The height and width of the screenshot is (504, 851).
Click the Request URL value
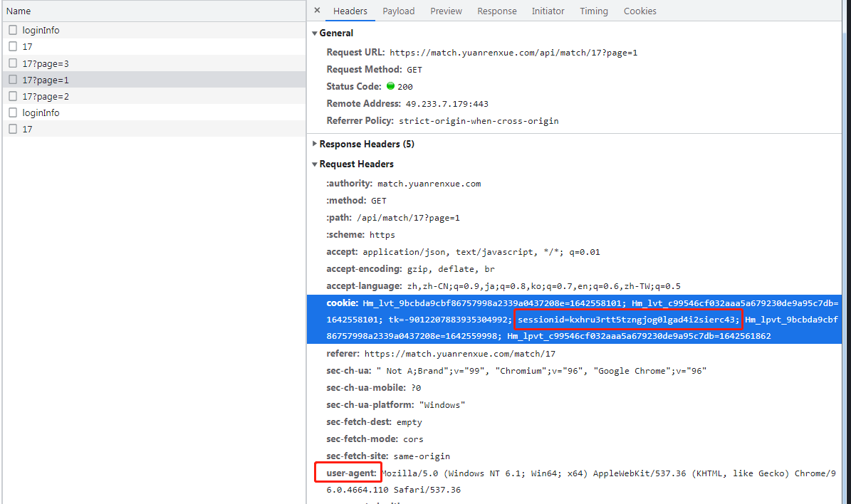pos(513,53)
